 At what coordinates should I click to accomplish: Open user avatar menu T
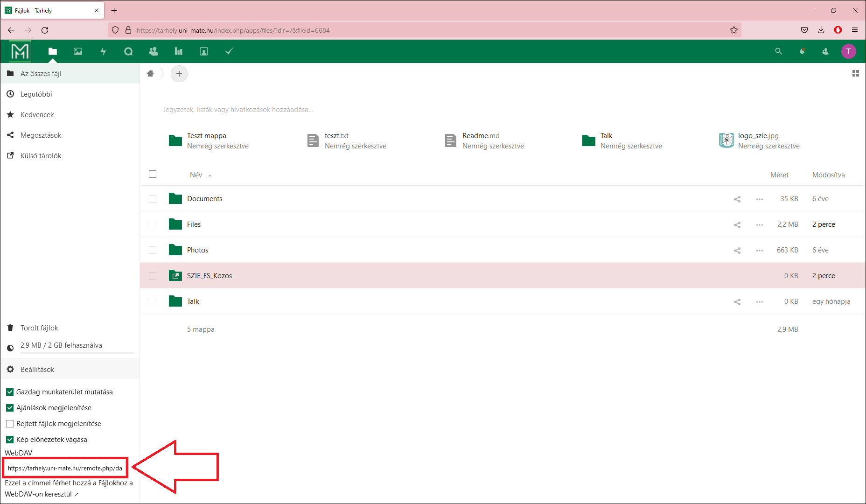coord(848,51)
